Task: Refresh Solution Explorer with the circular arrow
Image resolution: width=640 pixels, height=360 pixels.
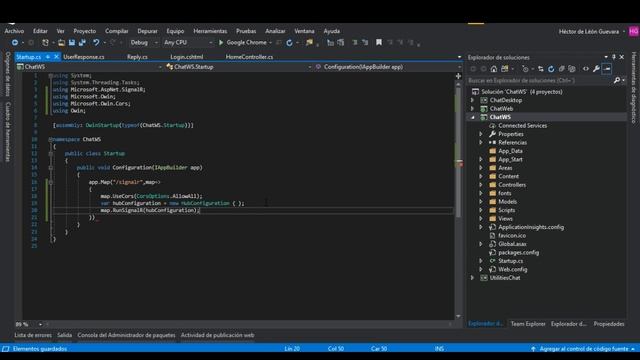Action: click(x=551, y=69)
